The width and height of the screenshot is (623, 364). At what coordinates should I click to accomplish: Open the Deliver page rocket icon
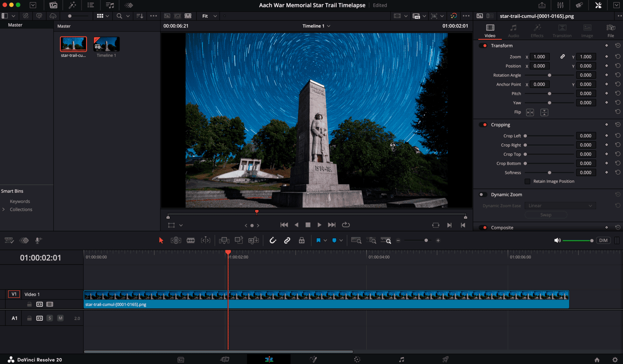point(445,359)
